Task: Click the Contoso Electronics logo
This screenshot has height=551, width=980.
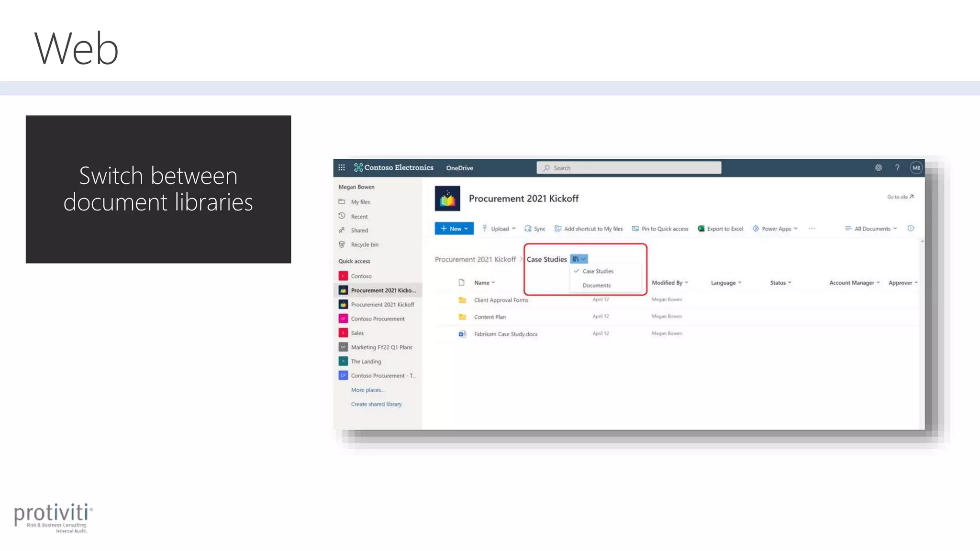Action: coord(393,167)
